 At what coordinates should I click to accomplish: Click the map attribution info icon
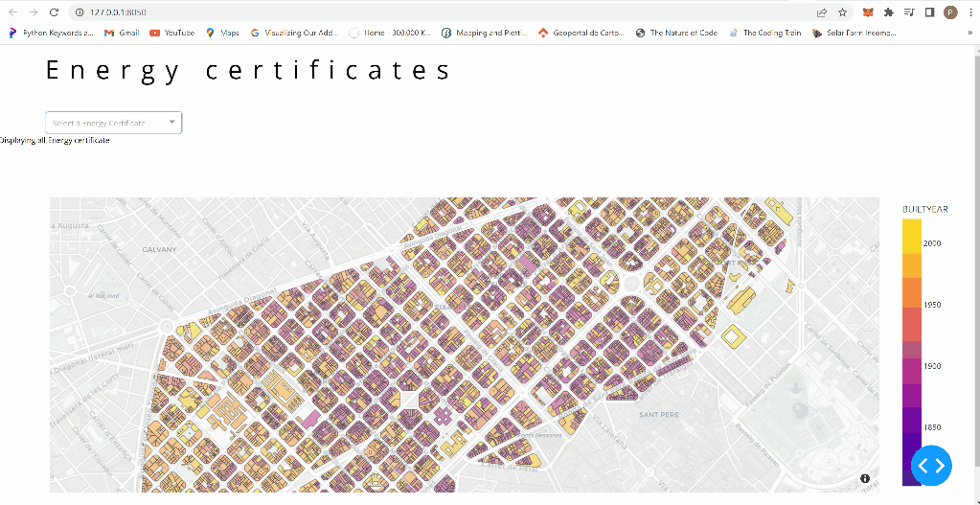coord(865,478)
